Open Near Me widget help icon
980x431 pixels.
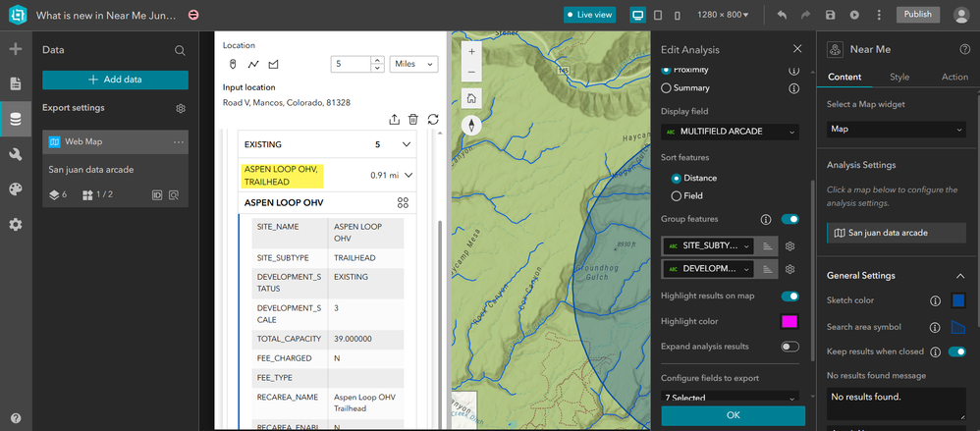coord(964,49)
